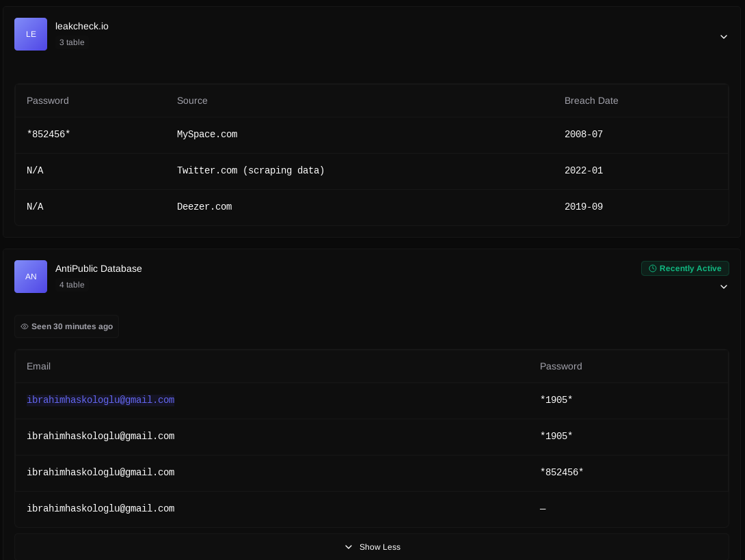Click the Seen 30 minutes ago badge
This screenshot has height=560, width=745.
(x=67, y=326)
